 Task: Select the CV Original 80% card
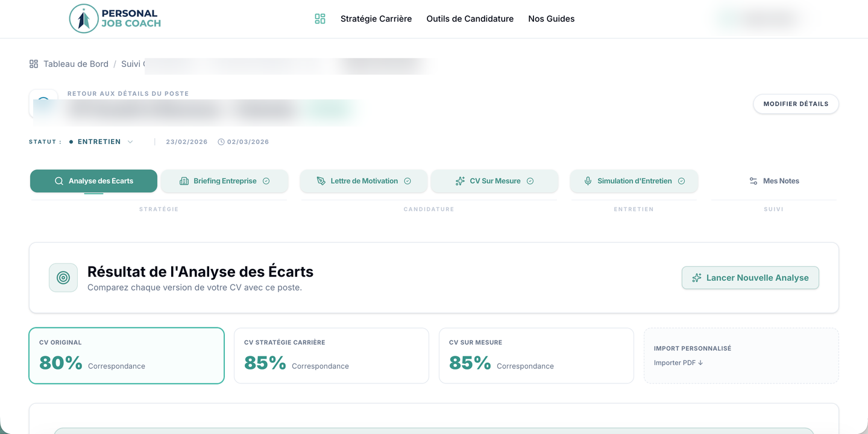coord(127,356)
